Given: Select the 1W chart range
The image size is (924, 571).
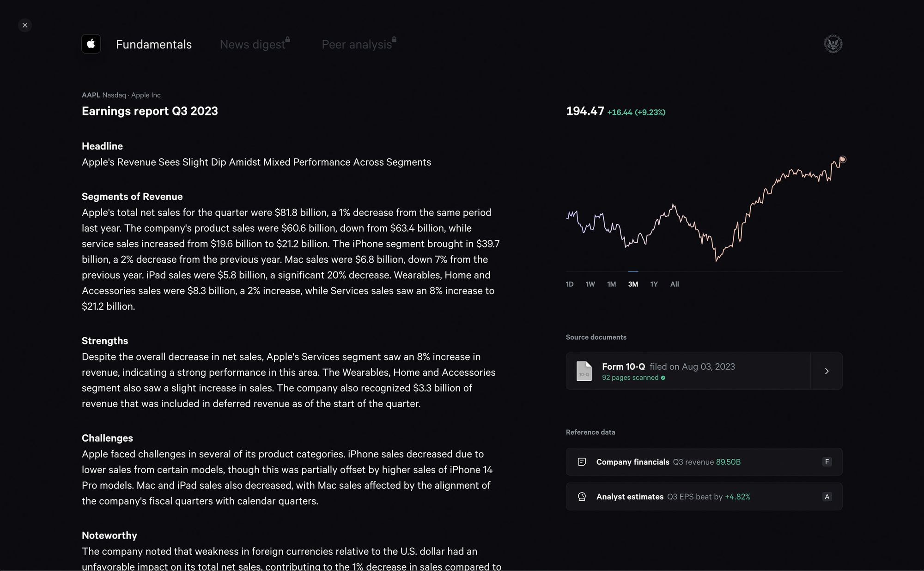Looking at the screenshot, I should pyautogui.click(x=590, y=284).
